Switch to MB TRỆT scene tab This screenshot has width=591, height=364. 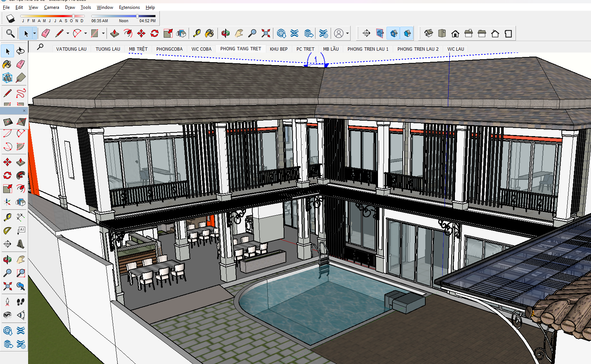tap(138, 49)
